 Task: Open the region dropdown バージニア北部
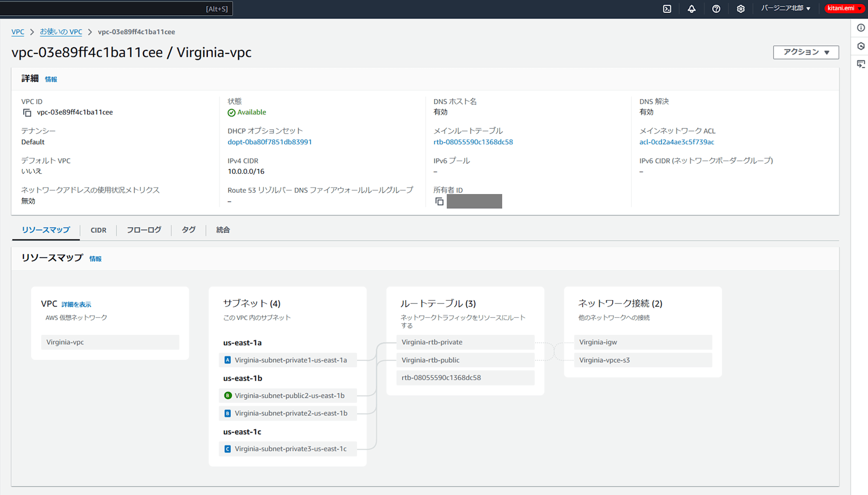tap(786, 8)
